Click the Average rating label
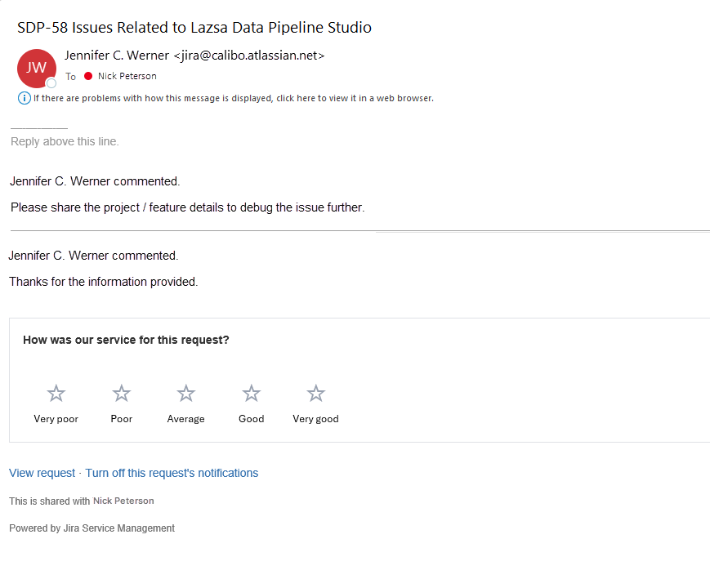Image resolution: width=710 pixels, height=588 pixels. click(x=185, y=419)
